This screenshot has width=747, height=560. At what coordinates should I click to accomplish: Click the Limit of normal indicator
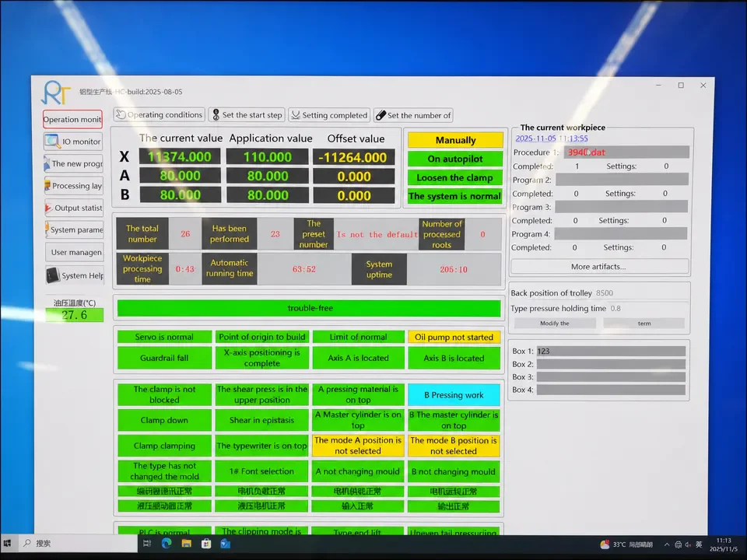tap(358, 337)
